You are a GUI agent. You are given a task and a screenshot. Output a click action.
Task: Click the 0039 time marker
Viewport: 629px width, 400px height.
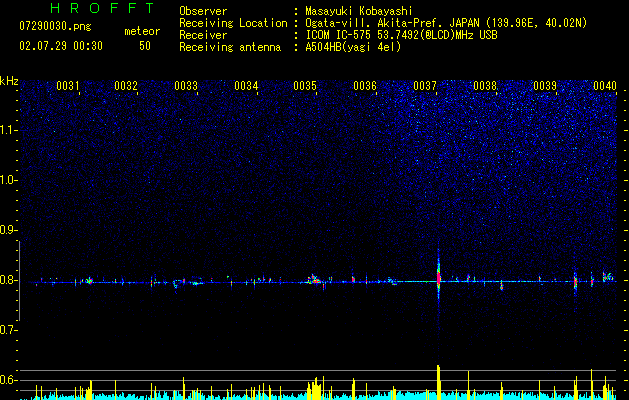[x=545, y=86]
